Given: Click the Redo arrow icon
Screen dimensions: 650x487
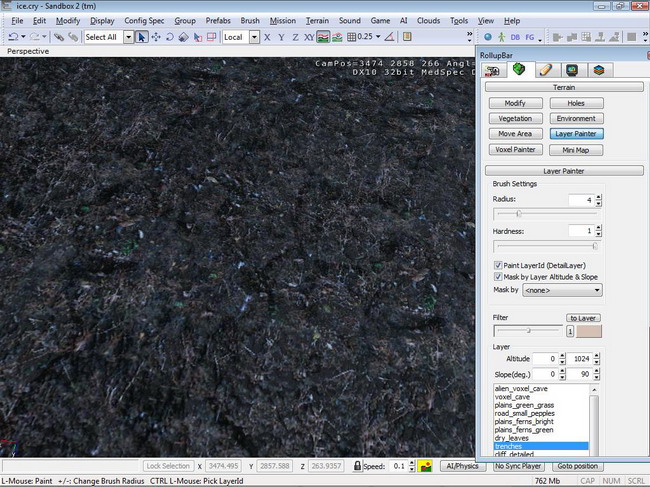Looking at the screenshot, I should [34, 37].
